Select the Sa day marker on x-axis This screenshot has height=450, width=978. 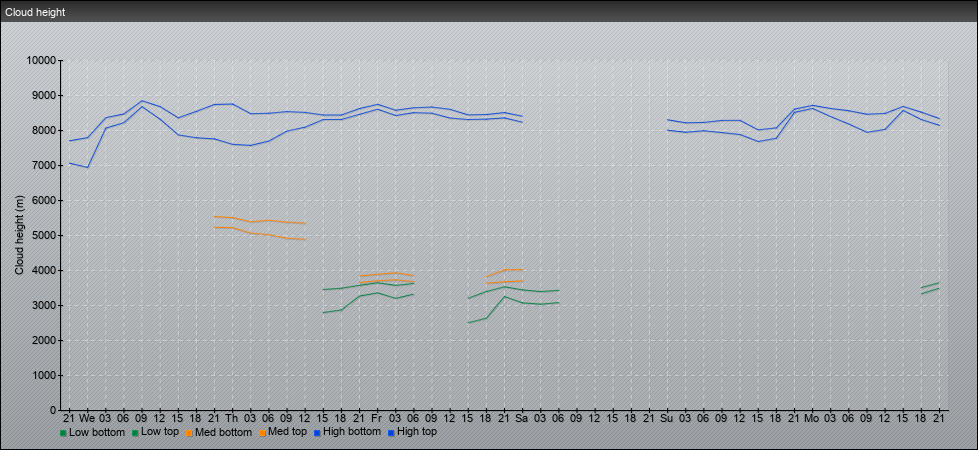point(521,417)
